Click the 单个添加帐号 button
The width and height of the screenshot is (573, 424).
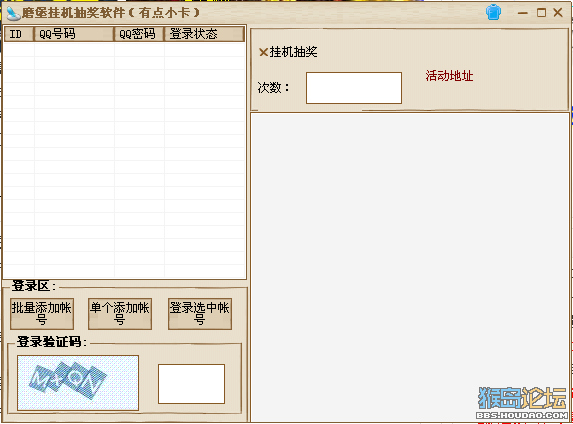(120, 314)
